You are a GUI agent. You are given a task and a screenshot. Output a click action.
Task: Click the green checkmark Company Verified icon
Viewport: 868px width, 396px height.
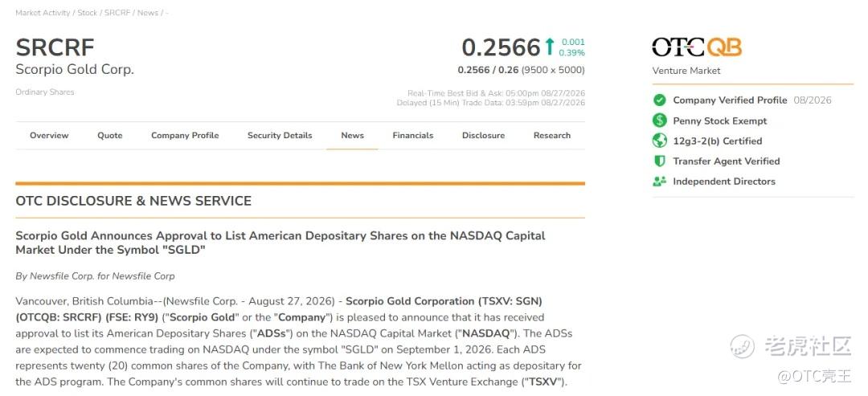coord(659,100)
